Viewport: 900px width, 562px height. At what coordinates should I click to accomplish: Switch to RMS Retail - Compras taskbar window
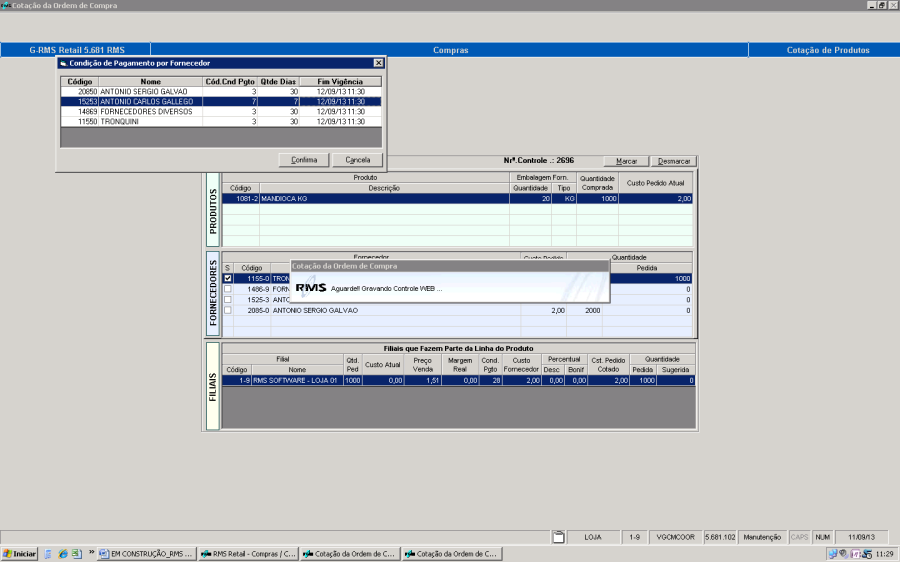(249, 554)
